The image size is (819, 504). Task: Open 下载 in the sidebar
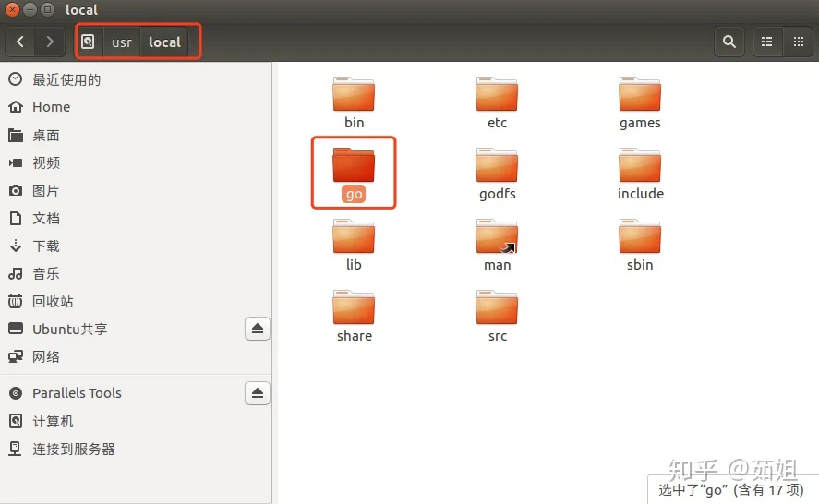click(x=136, y=246)
